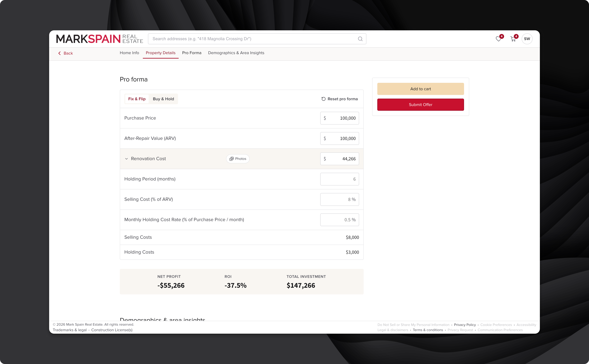Click the NET PROFIT caption
Screen dimensions: 589x364
point(169,277)
